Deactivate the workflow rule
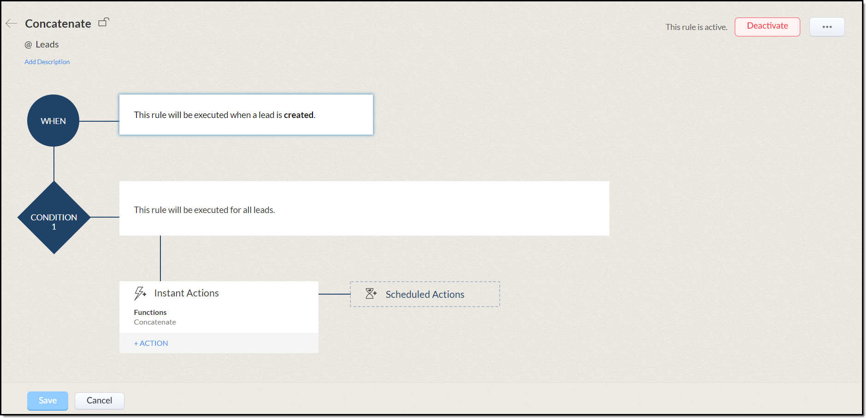The image size is (868, 420). pos(767,26)
